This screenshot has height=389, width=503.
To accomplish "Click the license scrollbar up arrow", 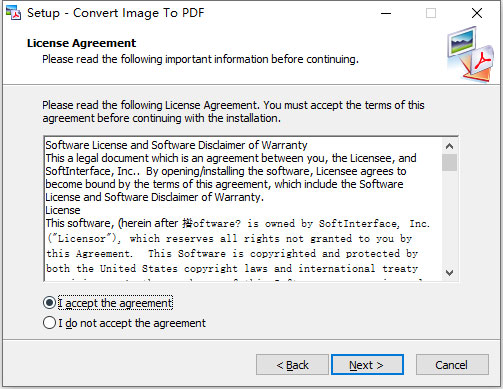I will coord(449,146).
